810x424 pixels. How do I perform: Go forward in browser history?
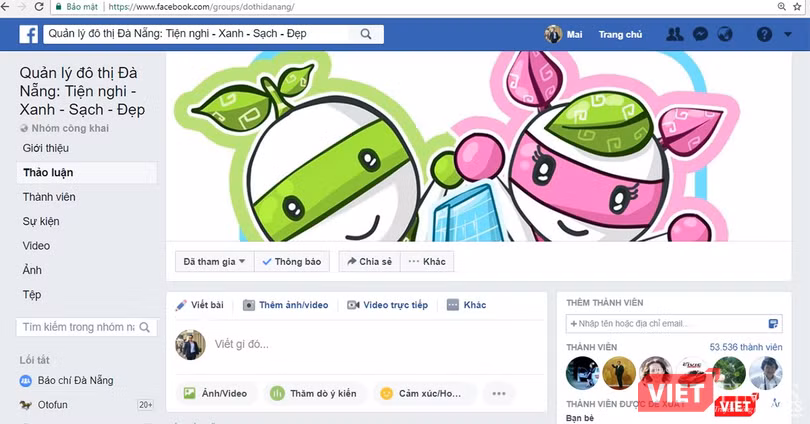22,7
